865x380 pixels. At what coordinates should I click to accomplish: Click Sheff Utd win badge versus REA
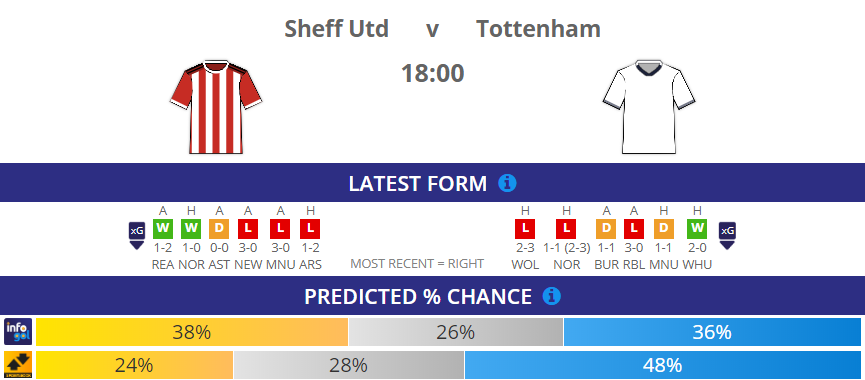click(x=163, y=229)
